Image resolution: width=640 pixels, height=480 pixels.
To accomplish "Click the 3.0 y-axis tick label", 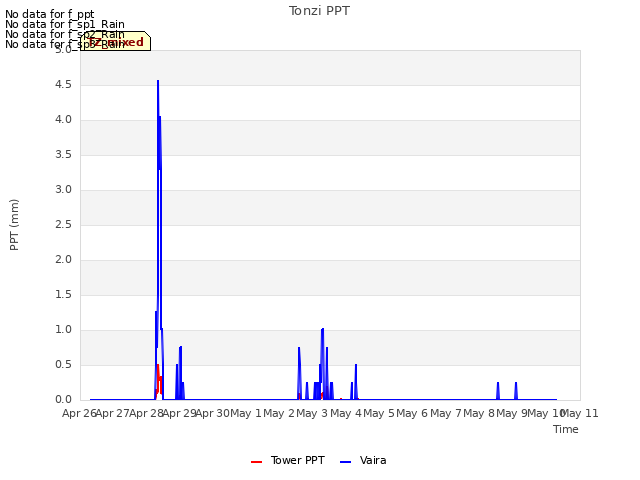I will [x=63, y=189].
